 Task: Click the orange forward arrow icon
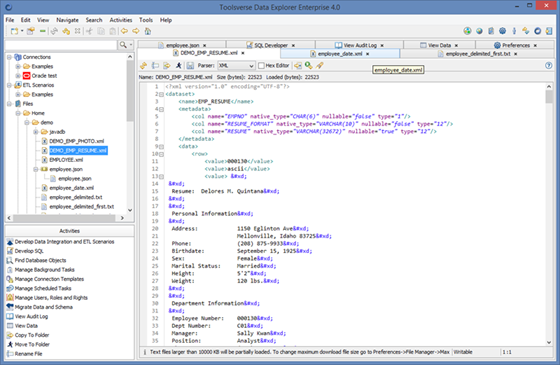coord(136,31)
